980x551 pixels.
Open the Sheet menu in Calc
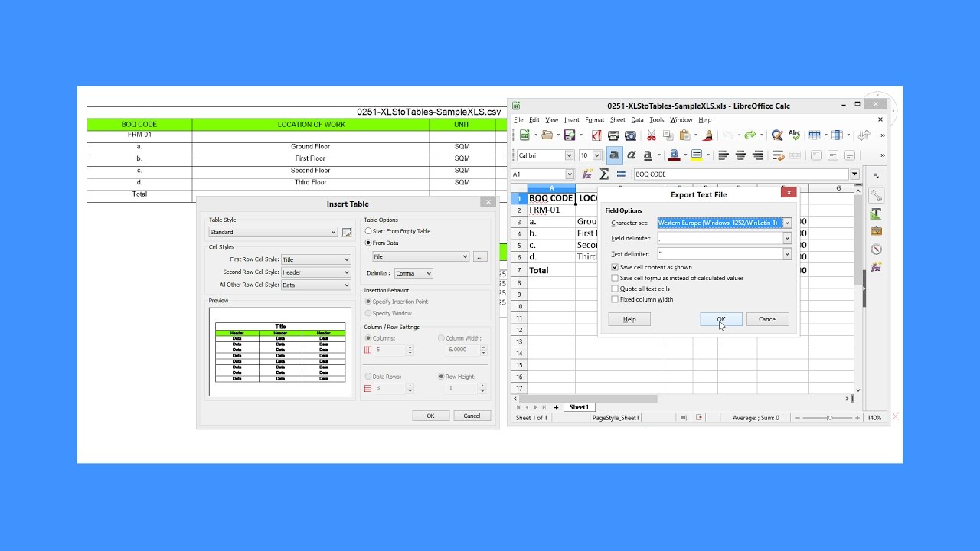pyautogui.click(x=618, y=119)
